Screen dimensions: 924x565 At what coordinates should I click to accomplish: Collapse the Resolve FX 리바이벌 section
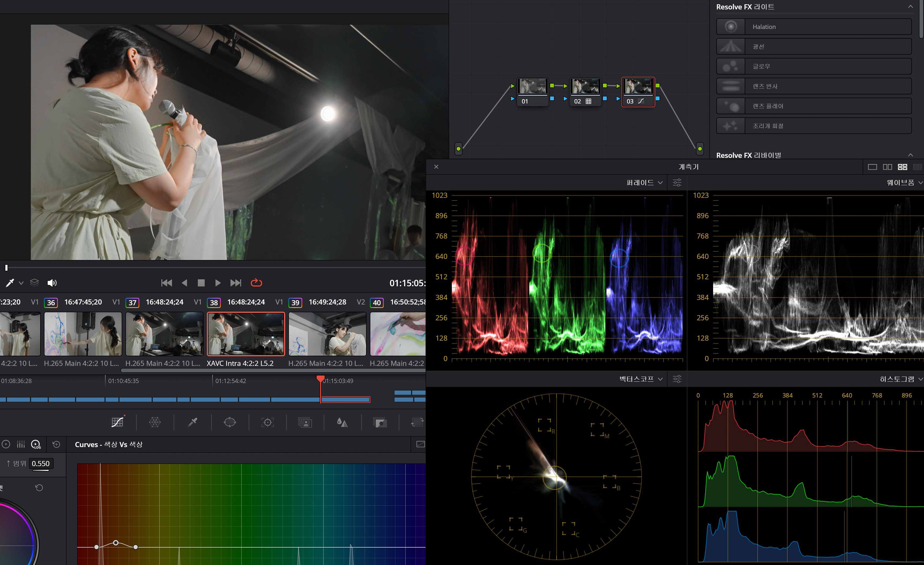click(910, 155)
